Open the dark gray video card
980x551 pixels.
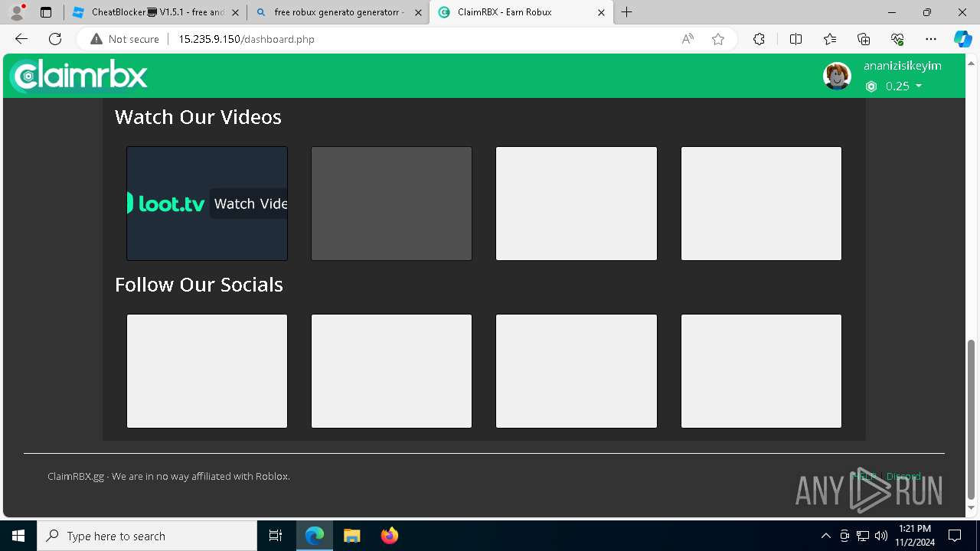[x=391, y=204]
